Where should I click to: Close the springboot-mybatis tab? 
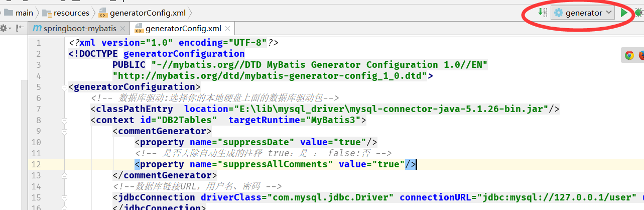123,29
